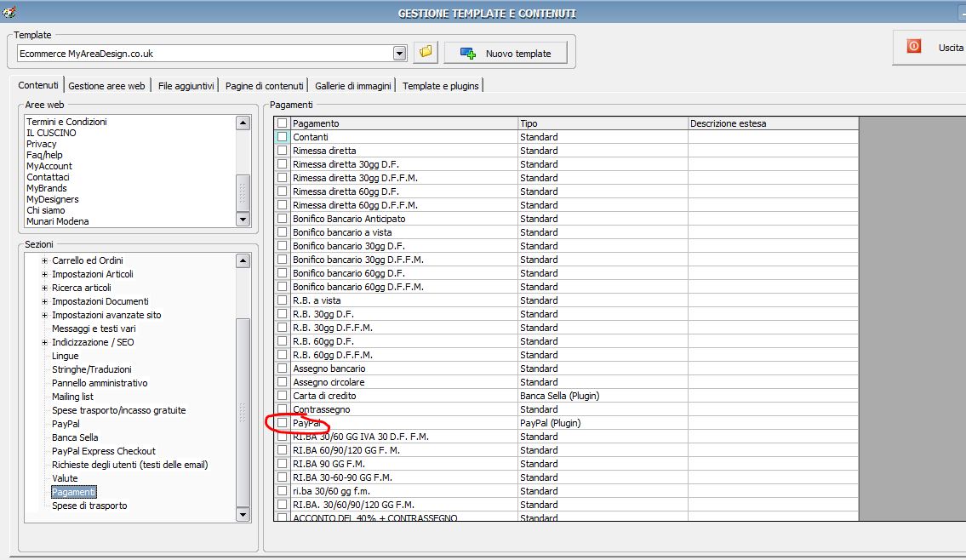The height and width of the screenshot is (560, 966).
Task: Click the Sezioni tree scroll up arrow
Action: [x=243, y=260]
